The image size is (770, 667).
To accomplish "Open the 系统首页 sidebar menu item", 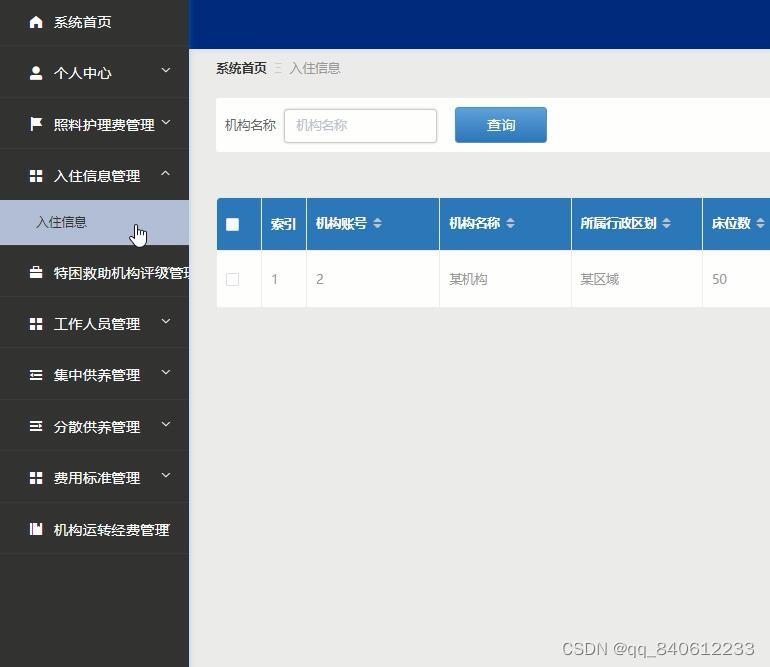I will point(94,23).
